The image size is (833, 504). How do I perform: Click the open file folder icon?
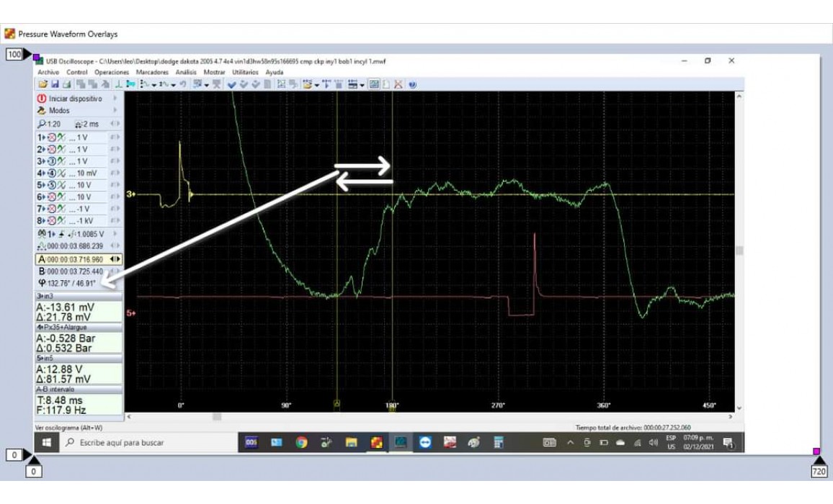tap(43, 84)
